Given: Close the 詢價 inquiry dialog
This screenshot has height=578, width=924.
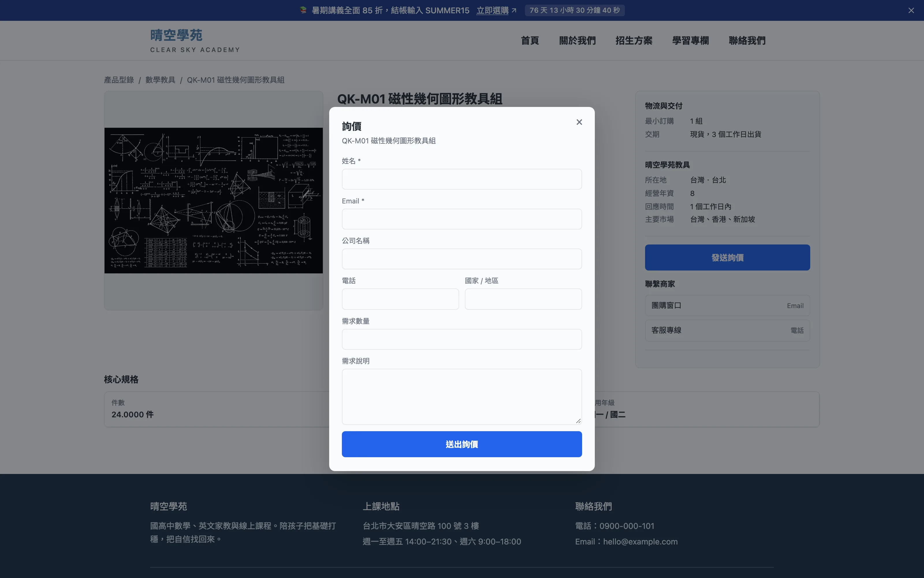Looking at the screenshot, I should (579, 122).
